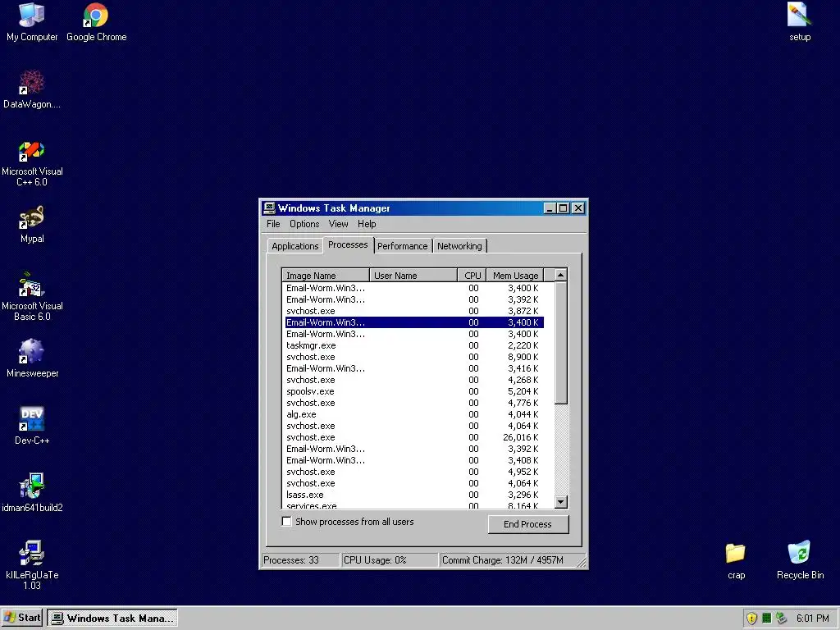Viewport: 840px width, 630px height.
Task: Select Email-Worm process using 3,416 K
Action: click(413, 368)
